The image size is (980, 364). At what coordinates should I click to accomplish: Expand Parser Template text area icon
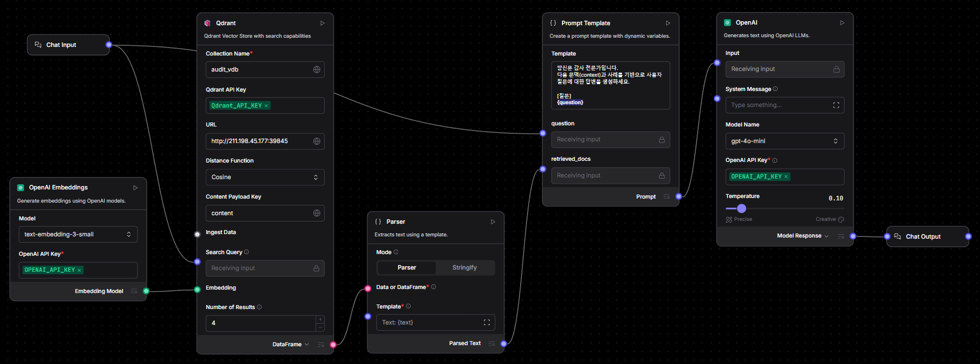pyautogui.click(x=487, y=323)
